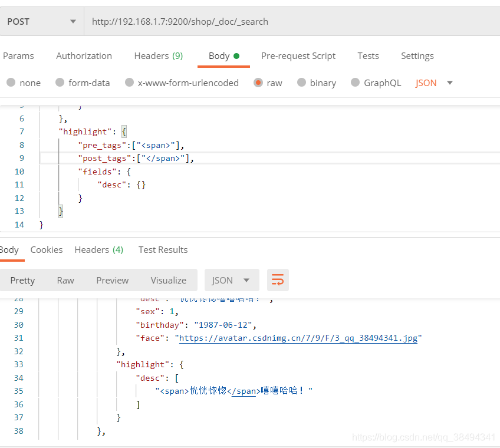Switch to Headers (9) request tab
Screen dimensions: 500x448
[158, 56]
